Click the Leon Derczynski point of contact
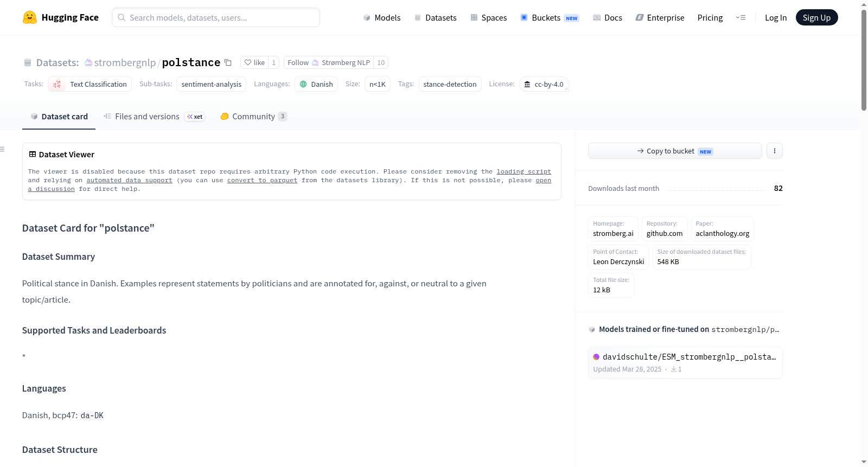Screen dimensions: 868x467 (618, 257)
